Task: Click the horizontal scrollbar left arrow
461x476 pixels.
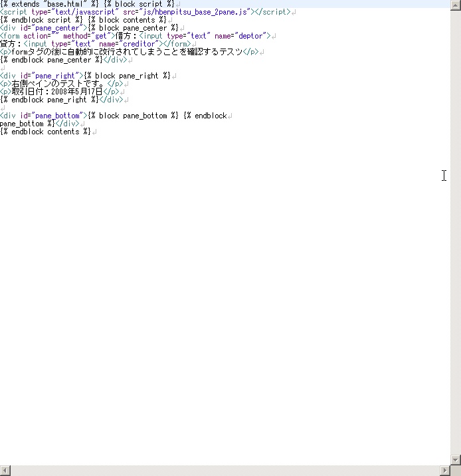Action: tap(5, 471)
